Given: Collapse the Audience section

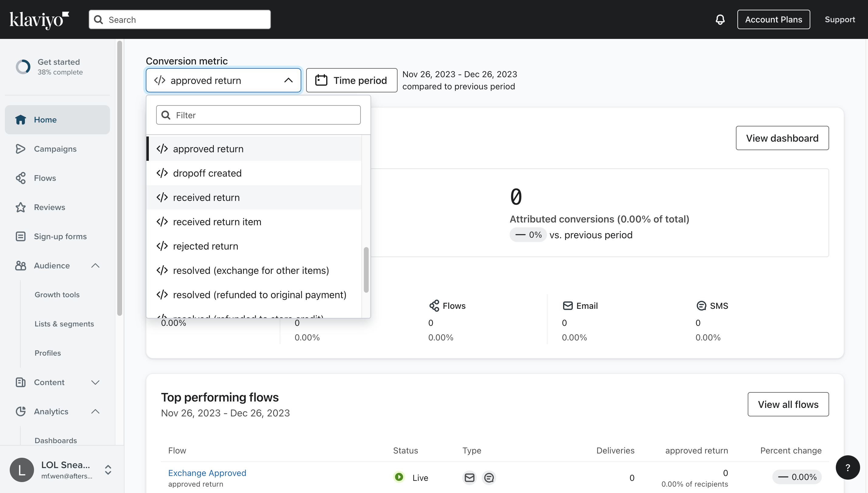Looking at the screenshot, I should (95, 266).
